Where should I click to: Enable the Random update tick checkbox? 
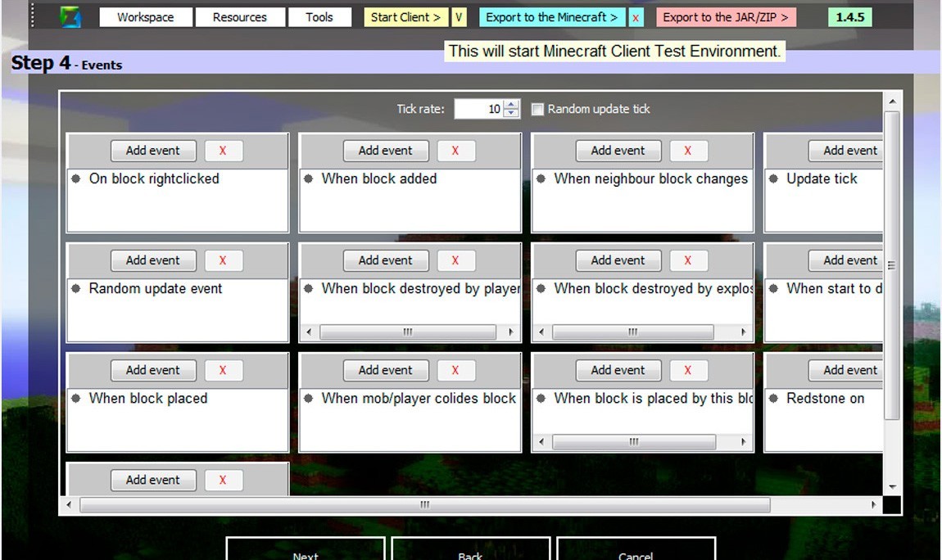537,109
